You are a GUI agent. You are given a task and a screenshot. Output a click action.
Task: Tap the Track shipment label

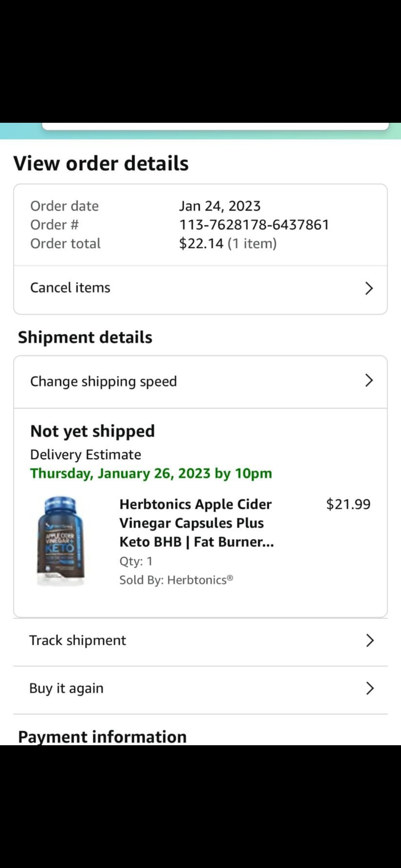click(78, 641)
